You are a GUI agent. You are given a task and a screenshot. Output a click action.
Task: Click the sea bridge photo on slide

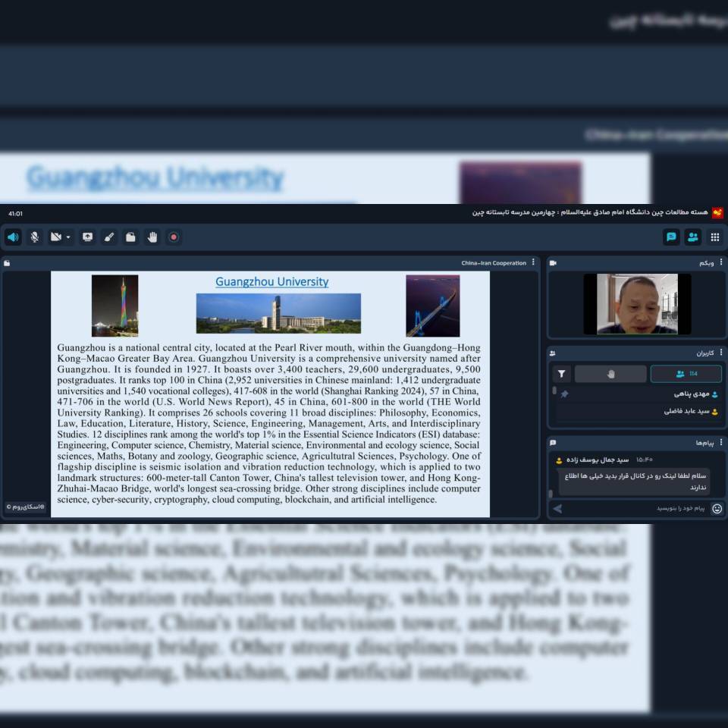(433, 306)
